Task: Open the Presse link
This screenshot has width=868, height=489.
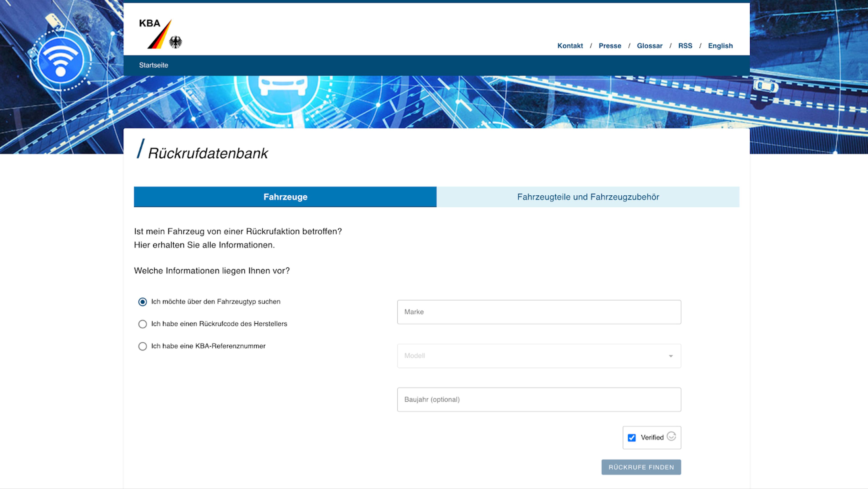Action: pos(610,46)
